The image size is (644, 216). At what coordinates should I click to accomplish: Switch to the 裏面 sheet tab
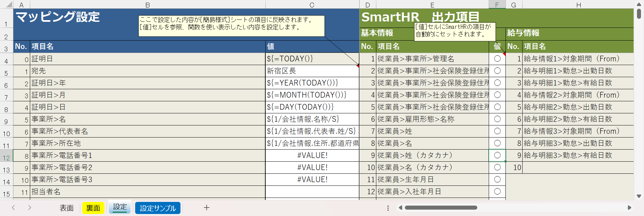coord(93,208)
